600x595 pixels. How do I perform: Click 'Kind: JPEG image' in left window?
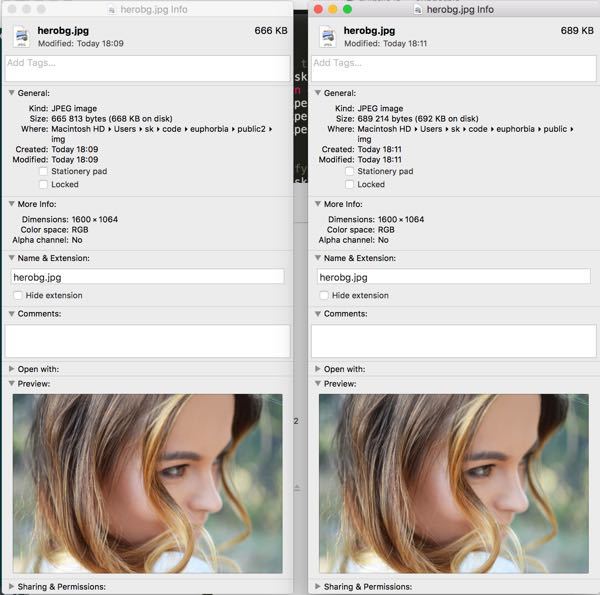click(x=63, y=108)
